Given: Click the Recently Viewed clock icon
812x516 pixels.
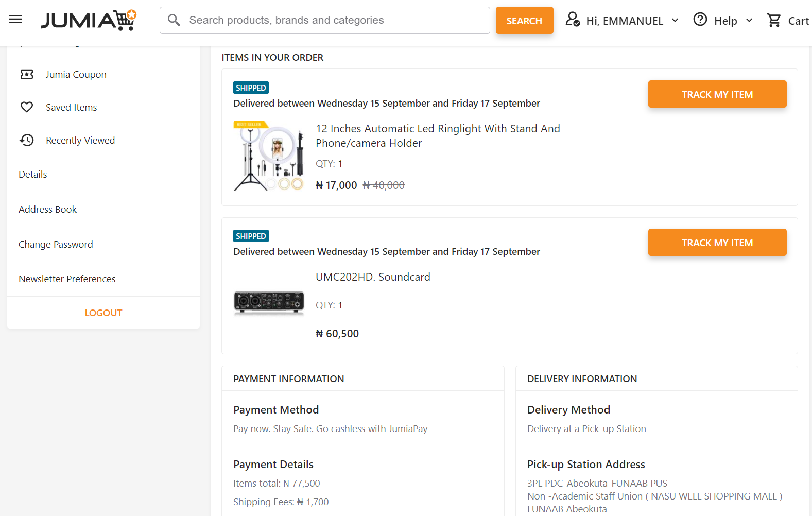Looking at the screenshot, I should point(27,140).
